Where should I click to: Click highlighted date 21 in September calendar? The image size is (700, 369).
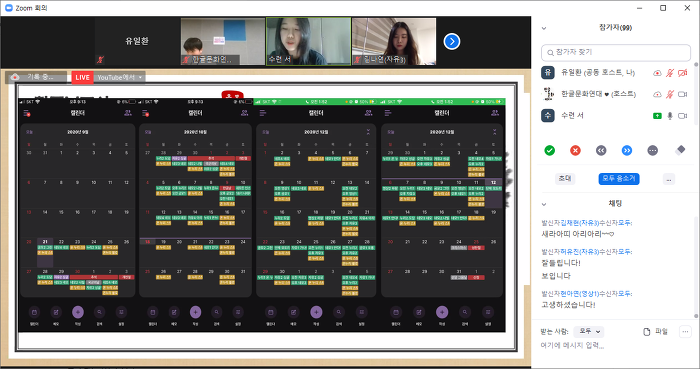(x=45, y=242)
